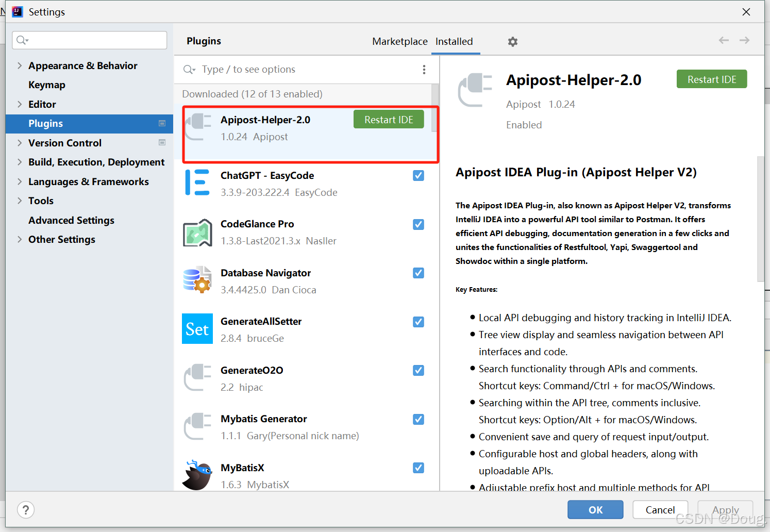Click the ChatGPT - EasyCode plugin icon
Screen dimensions: 770x532
(x=197, y=182)
